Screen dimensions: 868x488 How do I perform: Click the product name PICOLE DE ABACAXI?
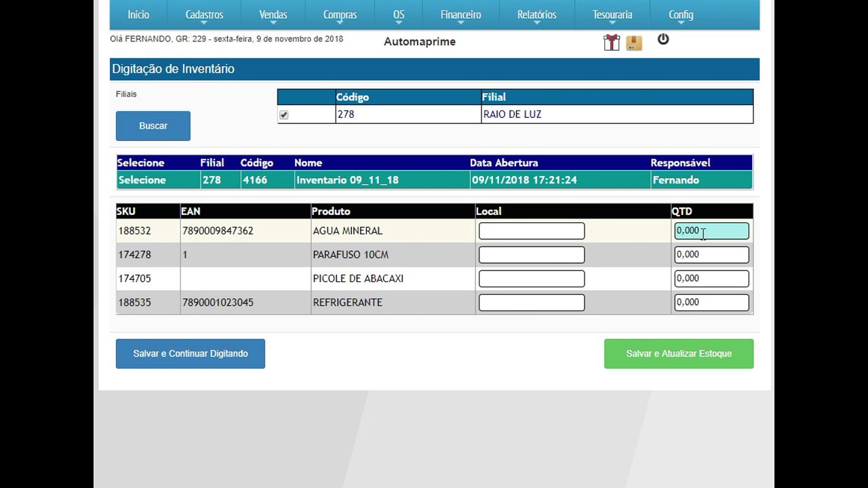coord(358,279)
